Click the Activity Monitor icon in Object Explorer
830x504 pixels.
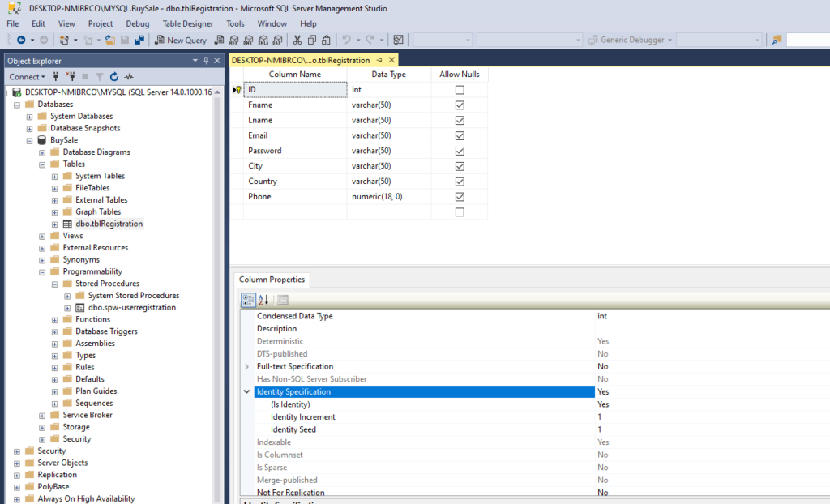pos(129,77)
